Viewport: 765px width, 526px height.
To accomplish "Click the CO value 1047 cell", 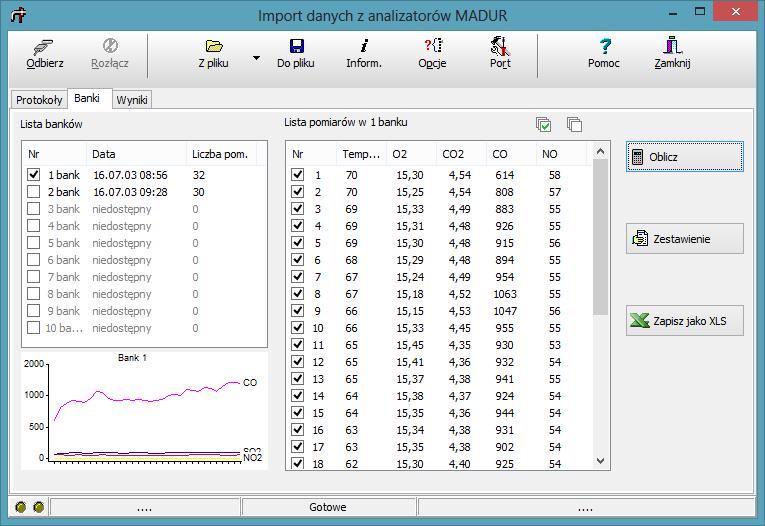I will [505, 311].
